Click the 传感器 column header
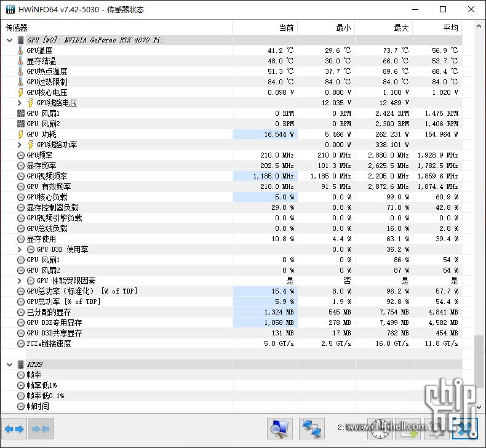The height and width of the screenshot is (448, 486). click(x=117, y=28)
